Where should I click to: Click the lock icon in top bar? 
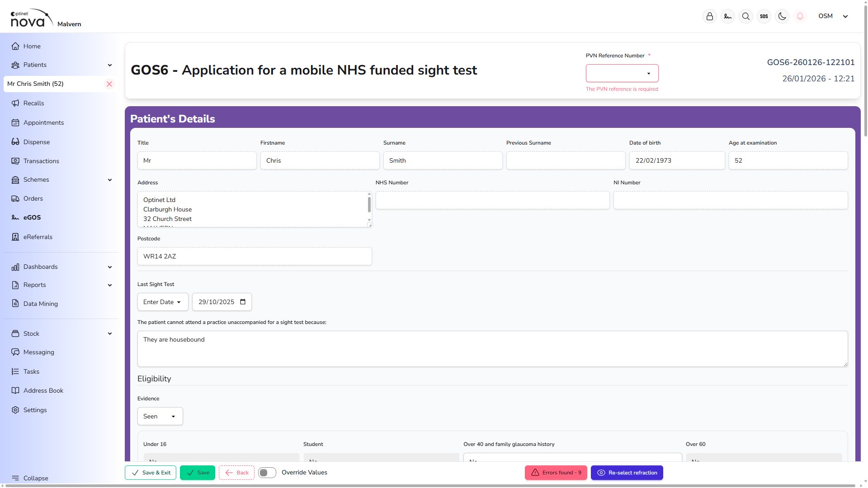[710, 16]
